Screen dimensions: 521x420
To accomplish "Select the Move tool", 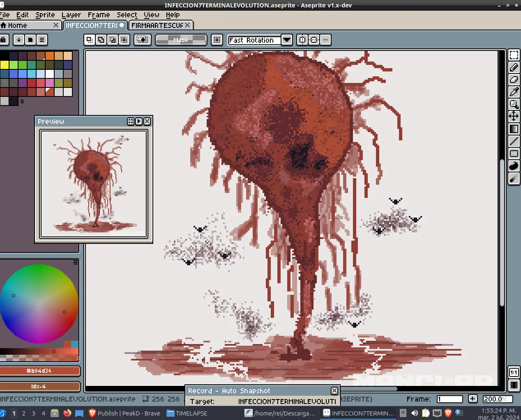I will click(x=514, y=117).
